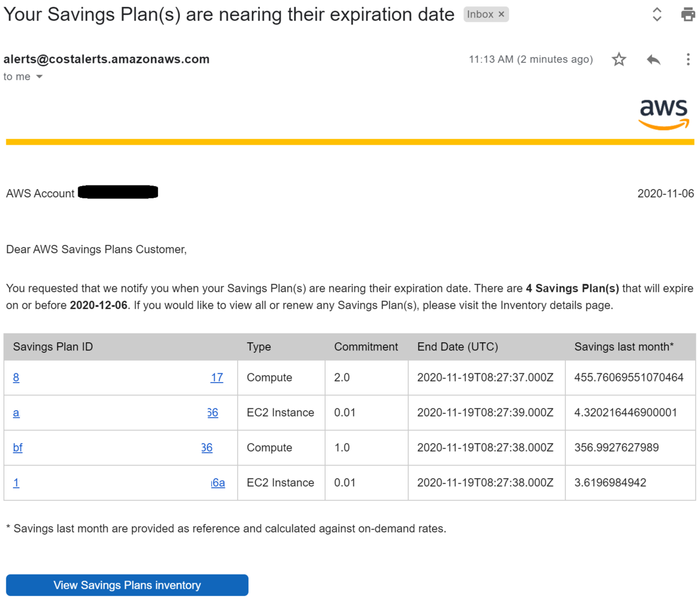Viewport: 700px width, 599px height.
Task: Click the Savings last month* column header
Action: click(624, 346)
